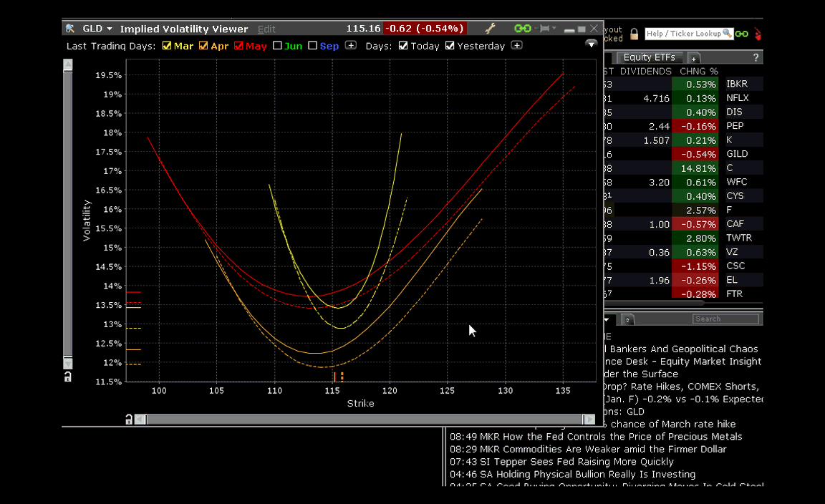Select the Equity ETFs tab
The width and height of the screenshot is (825, 504).
[649, 57]
